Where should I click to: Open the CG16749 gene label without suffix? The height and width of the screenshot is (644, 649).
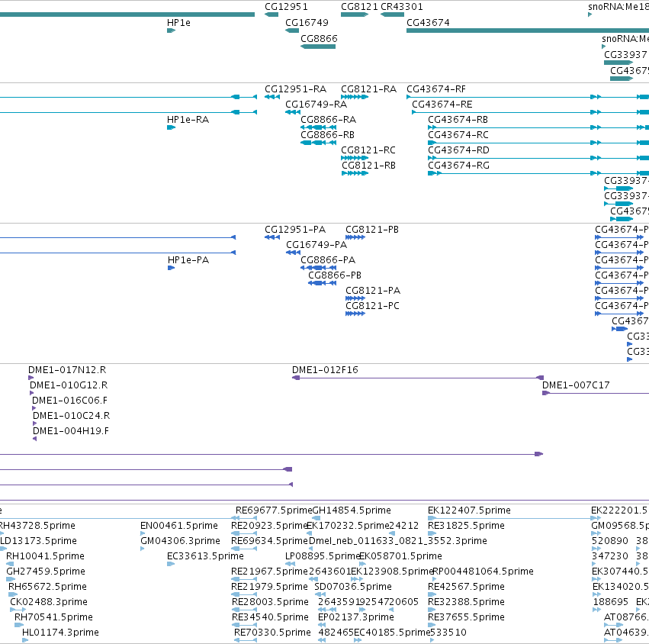coord(307,23)
